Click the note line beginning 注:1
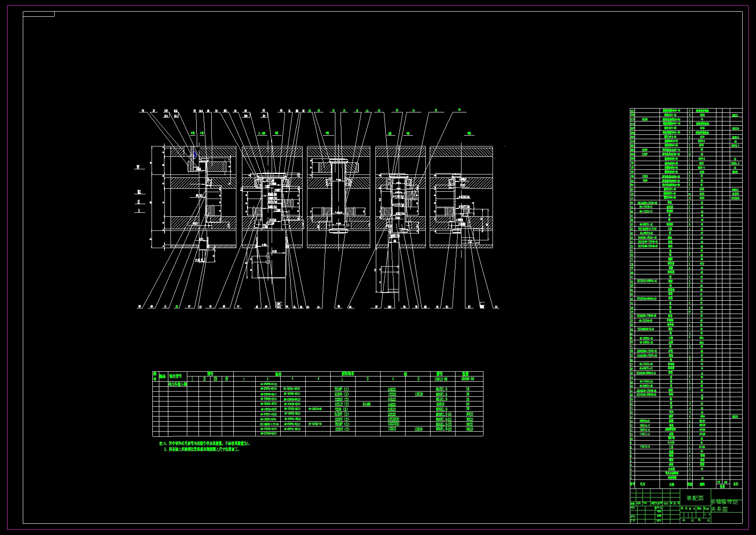 click(204, 443)
